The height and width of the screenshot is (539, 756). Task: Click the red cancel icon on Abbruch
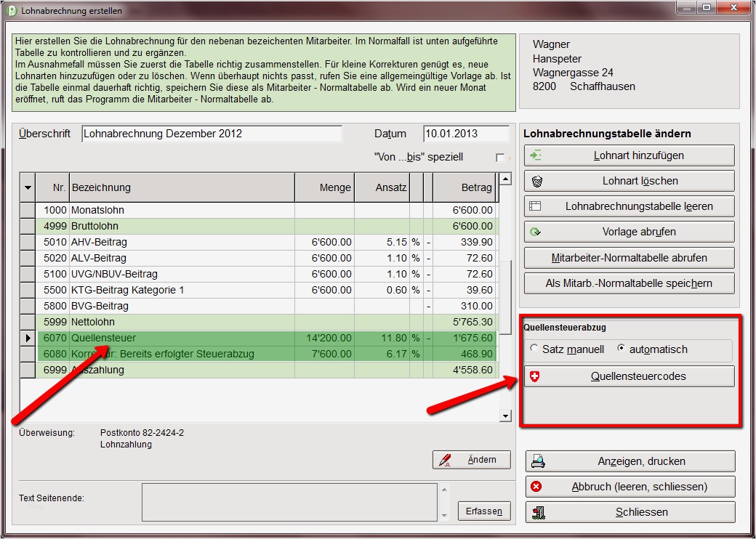coord(536,487)
